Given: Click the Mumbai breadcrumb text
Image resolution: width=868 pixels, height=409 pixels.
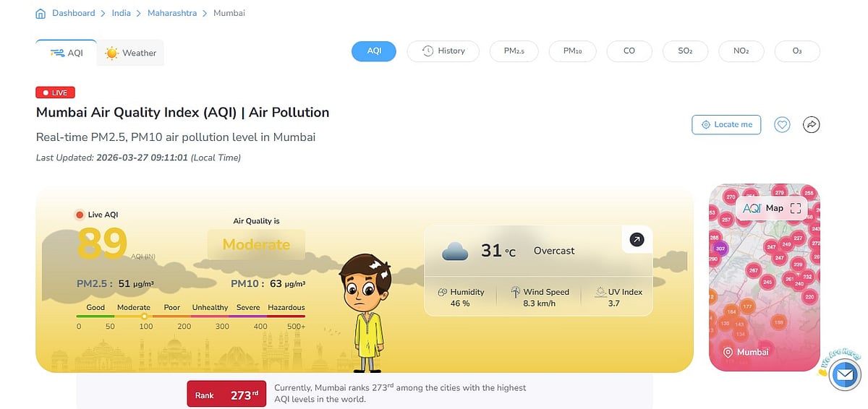Looking at the screenshot, I should (x=229, y=14).
